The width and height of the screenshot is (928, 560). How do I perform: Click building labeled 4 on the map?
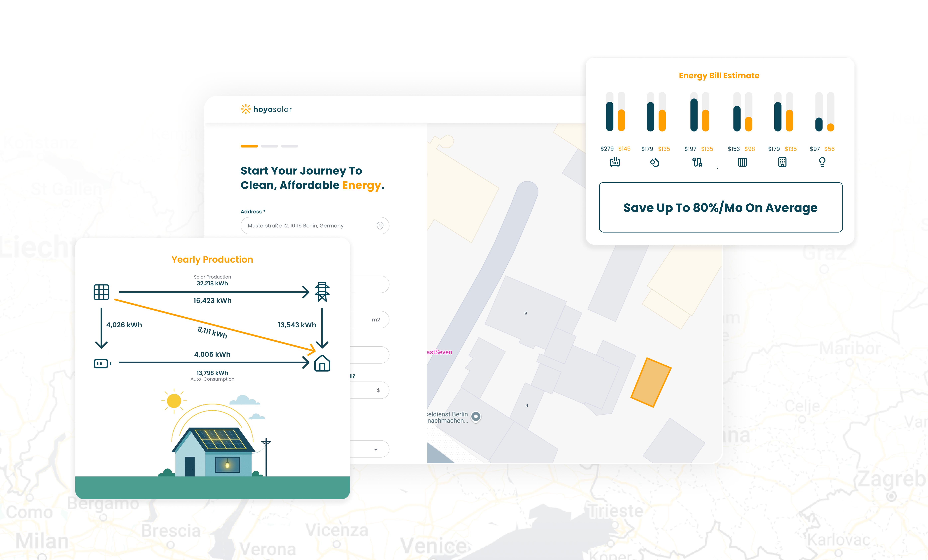coord(527,405)
